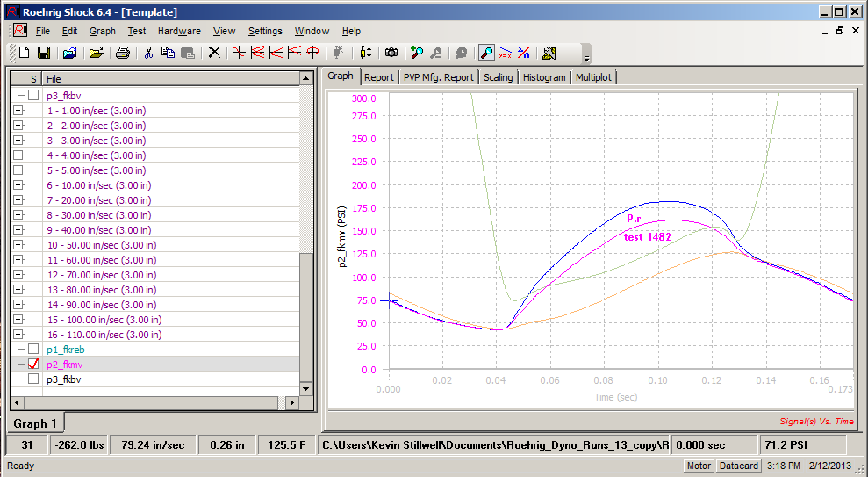868x477 pixels.
Task: Click the Motor status button
Action: [699, 466]
